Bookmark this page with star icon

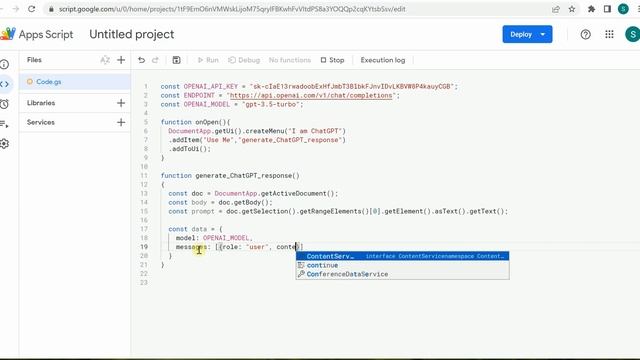[572, 9]
